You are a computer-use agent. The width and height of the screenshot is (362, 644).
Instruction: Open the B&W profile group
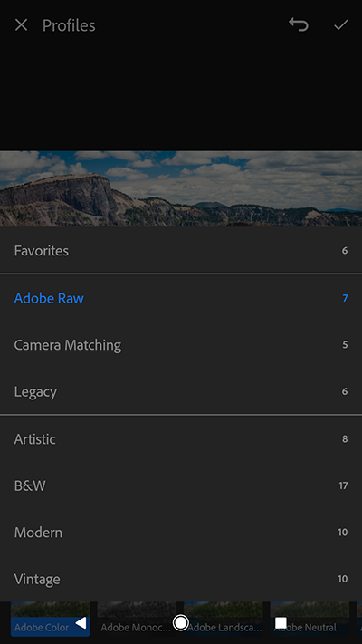181,485
